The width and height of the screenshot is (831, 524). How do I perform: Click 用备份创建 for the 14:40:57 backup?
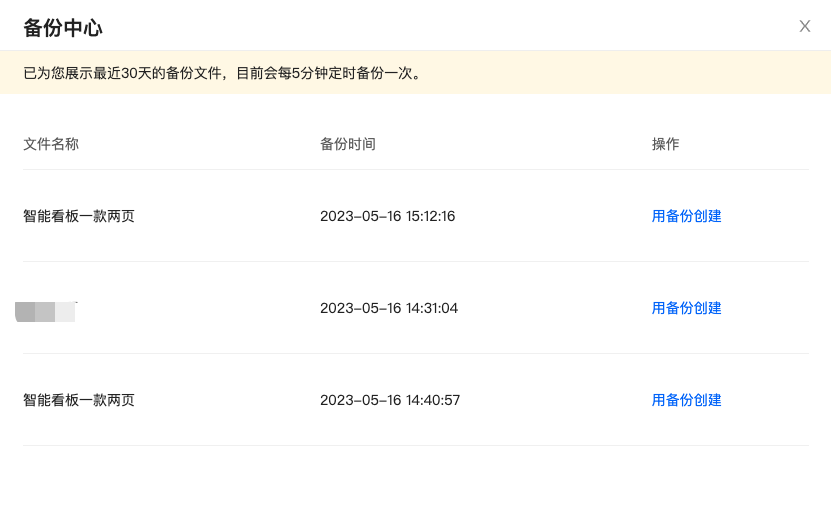click(x=686, y=400)
